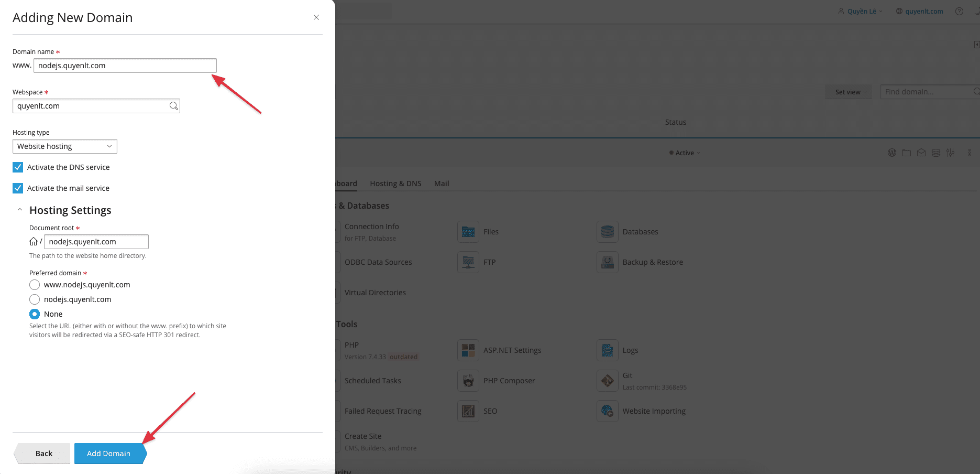The image size is (980, 474).
Task: Choose nodejs.quyenlt.com without www radio option
Action: click(x=35, y=299)
